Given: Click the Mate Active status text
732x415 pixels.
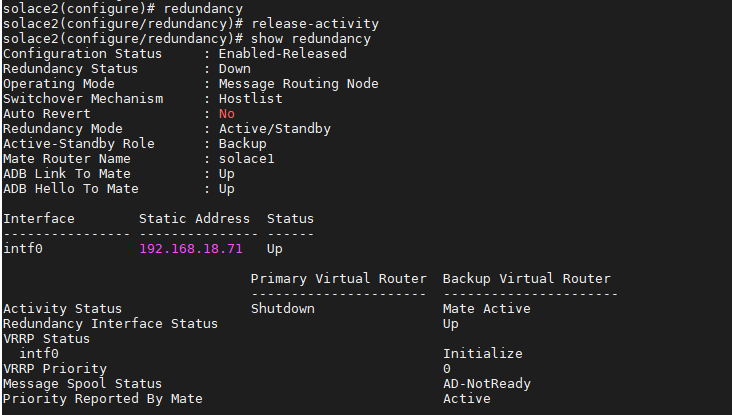Looking at the screenshot, I should (486, 308).
